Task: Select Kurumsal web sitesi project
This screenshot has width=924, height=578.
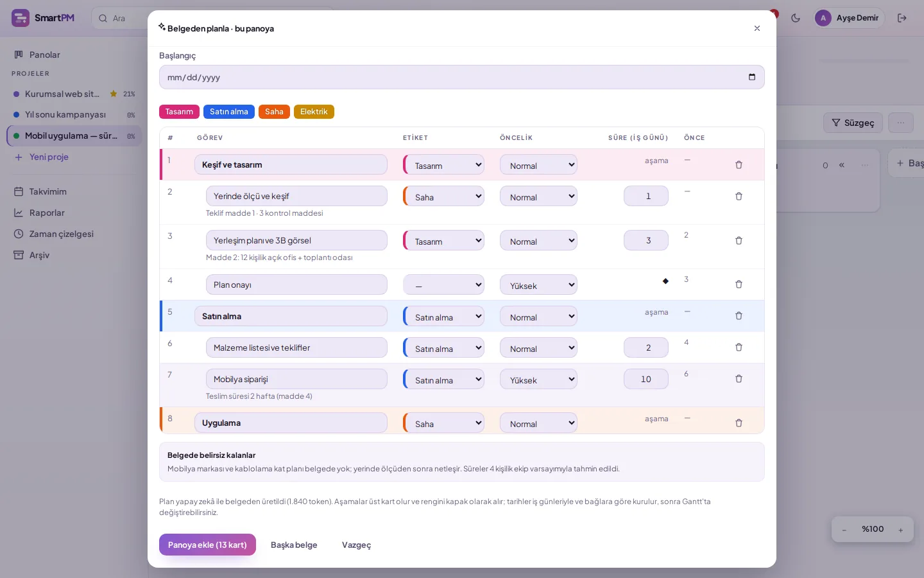Action: (62, 94)
